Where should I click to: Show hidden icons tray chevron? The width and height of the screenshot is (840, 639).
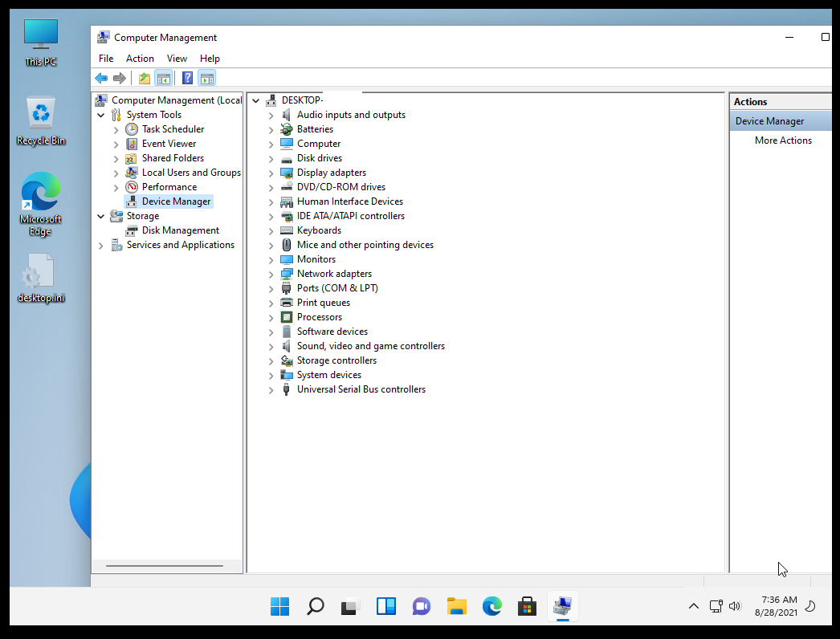point(693,606)
